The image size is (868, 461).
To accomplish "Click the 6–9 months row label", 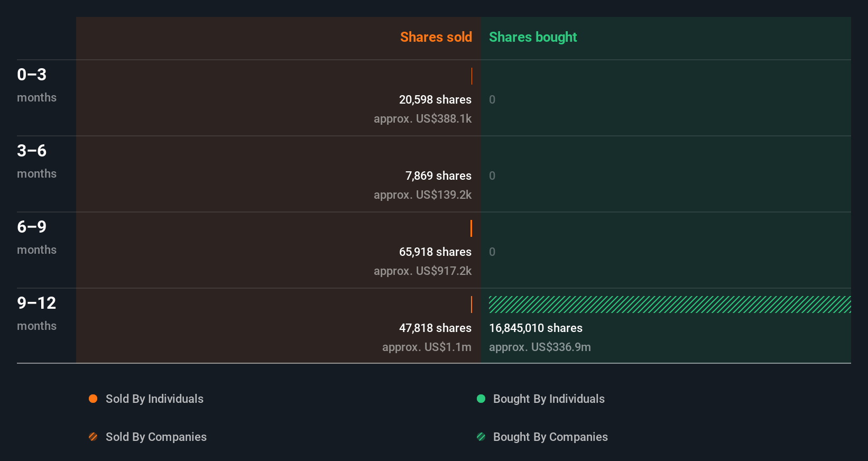I will pyautogui.click(x=36, y=237).
